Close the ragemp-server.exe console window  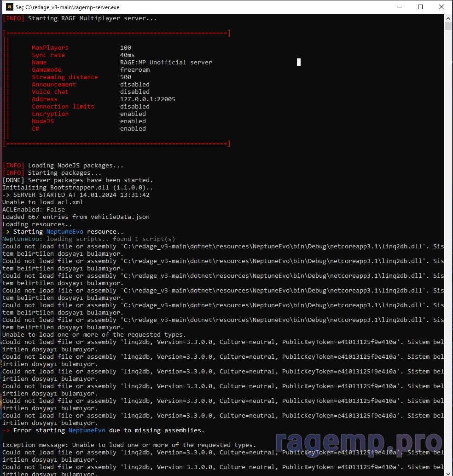coord(441,7)
